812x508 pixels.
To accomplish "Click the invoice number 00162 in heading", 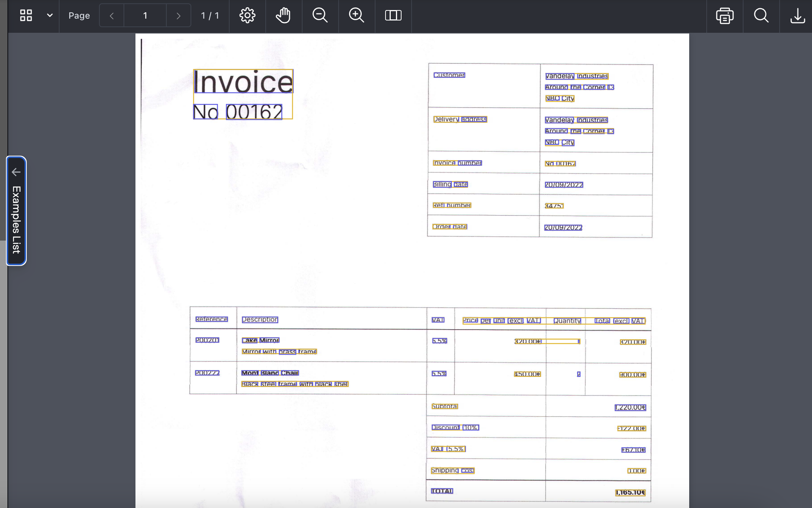I will (254, 111).
